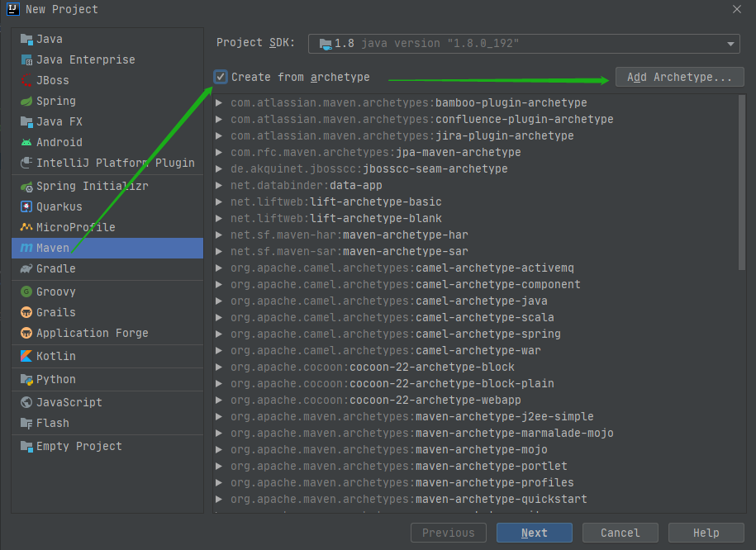The image size is (756, 550).
Task: Close the New Project dialog
Action: click(x=737, y=9)
